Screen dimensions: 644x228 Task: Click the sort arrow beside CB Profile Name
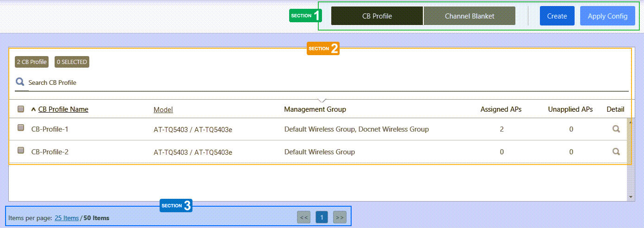pos(33,110)
